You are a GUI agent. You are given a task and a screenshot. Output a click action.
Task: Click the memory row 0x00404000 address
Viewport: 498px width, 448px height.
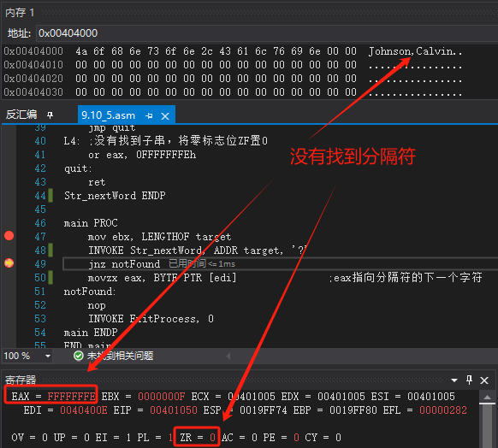(x=33, y=51)
